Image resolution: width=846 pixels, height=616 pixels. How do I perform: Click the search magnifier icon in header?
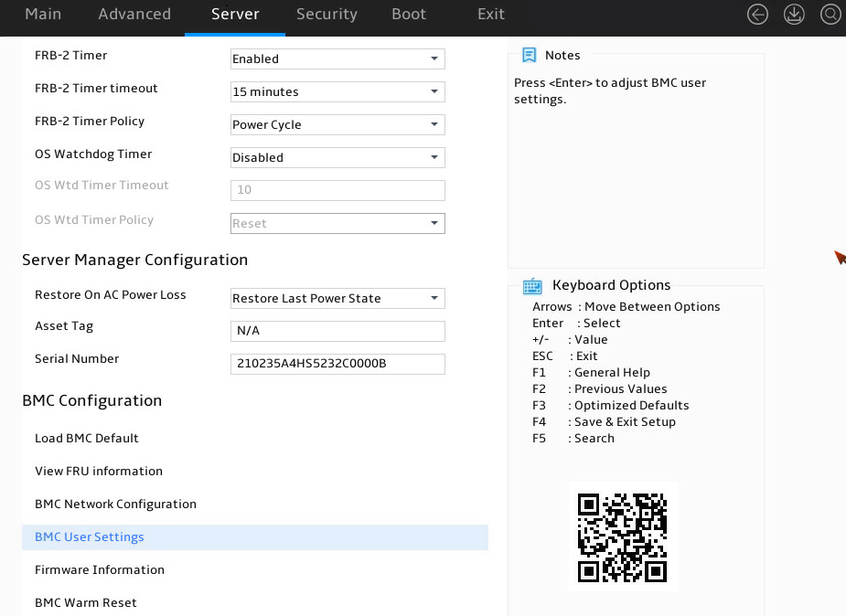[830, 15]
